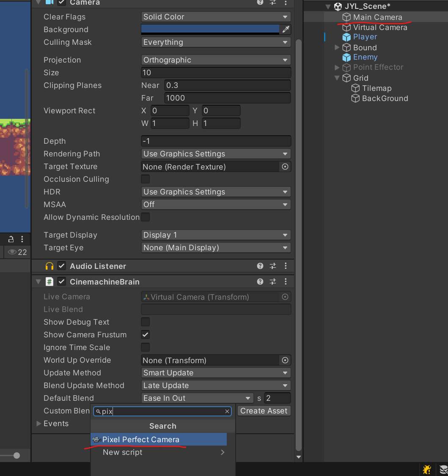Uncheck Show Camera Frustum
Screen dimensions: 448x476
[x=145, y=335]
